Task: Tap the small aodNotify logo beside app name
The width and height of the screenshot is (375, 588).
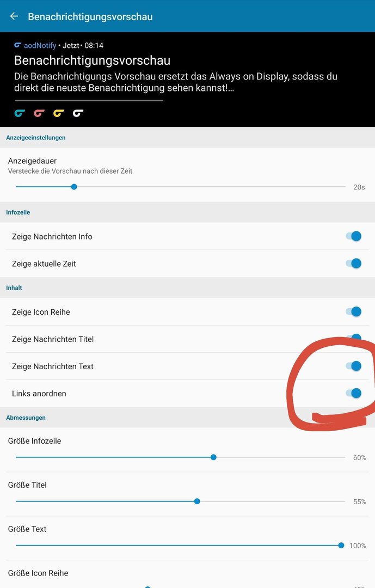Action: coord(17,45)
